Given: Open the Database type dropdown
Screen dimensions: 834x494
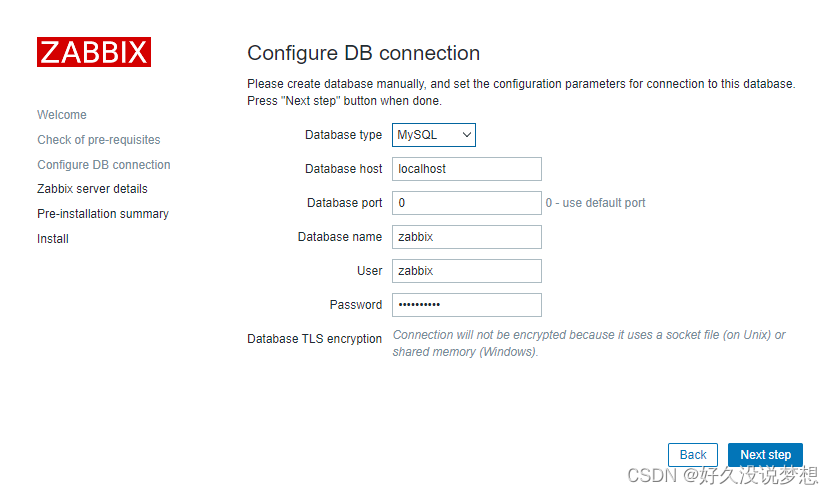Looking at the screenshot, I should 433,135.
